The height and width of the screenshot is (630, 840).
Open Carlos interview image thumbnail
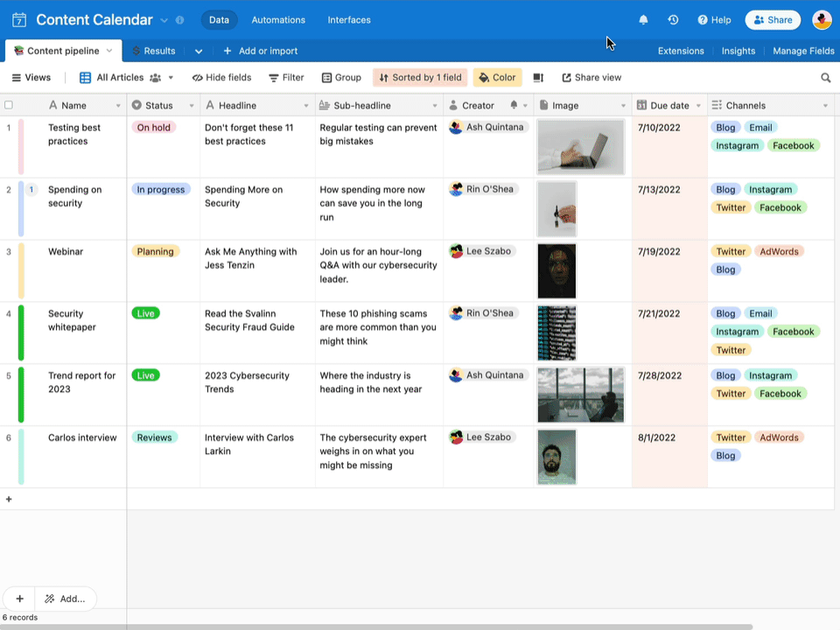pos(556,457)
